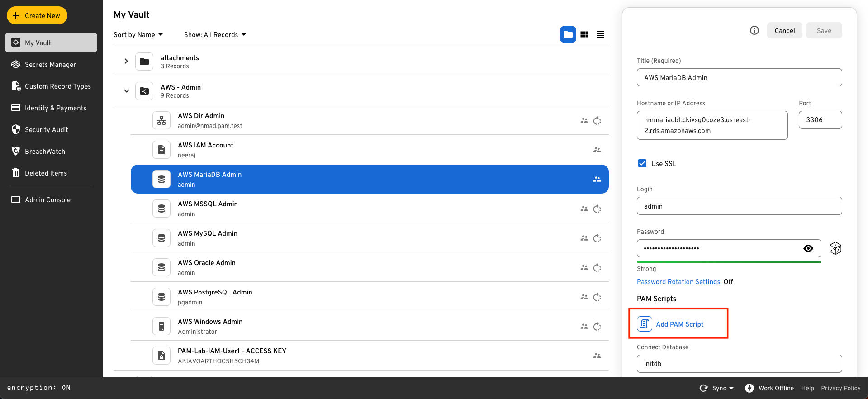The width and height of the screenshot is (868, 399).
Task: Open Secrets Manager in the sidebar
Action: (50, 65)
